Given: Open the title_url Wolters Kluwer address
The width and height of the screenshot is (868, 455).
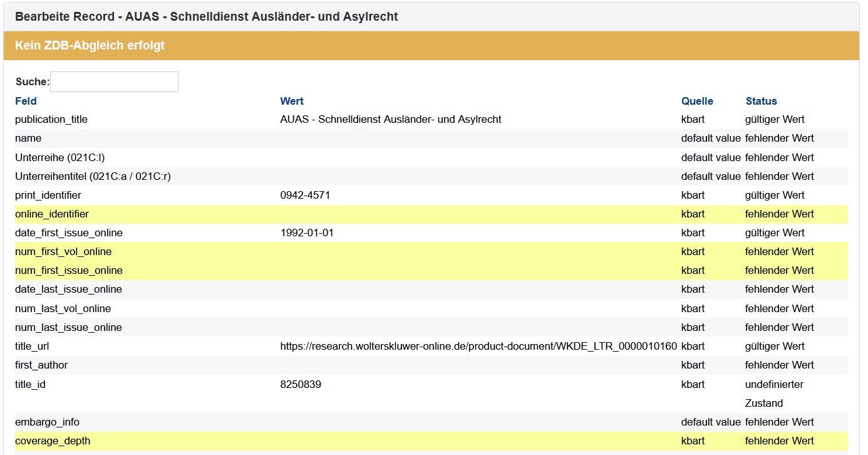Looking at the screenshot, I should tap(478, 346).
